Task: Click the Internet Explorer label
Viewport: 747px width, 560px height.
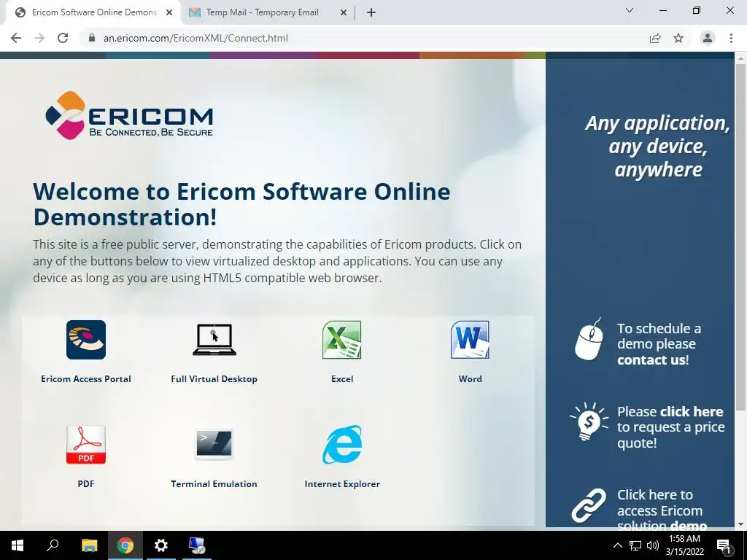Action: [342, 484]
